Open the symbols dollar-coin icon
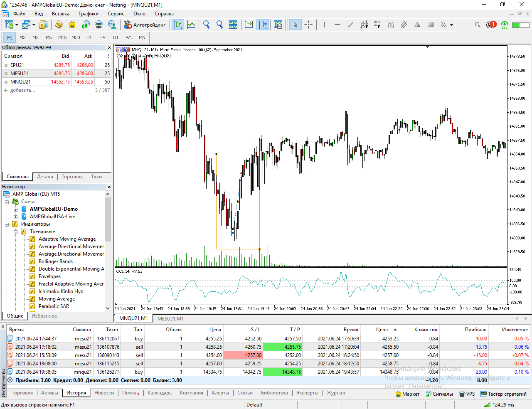Image resolution: width=532 pixels, height=409 pixels. pyautogui.click(x=43, y=25)
